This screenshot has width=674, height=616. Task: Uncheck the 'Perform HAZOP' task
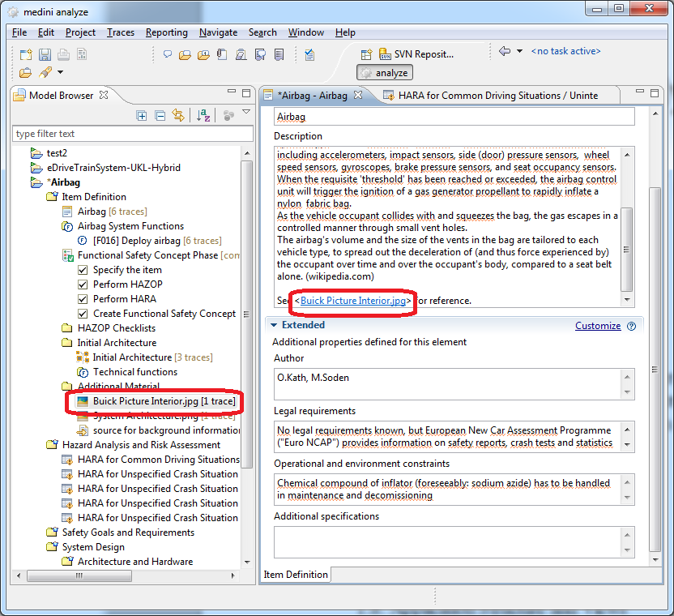(83, 284)
